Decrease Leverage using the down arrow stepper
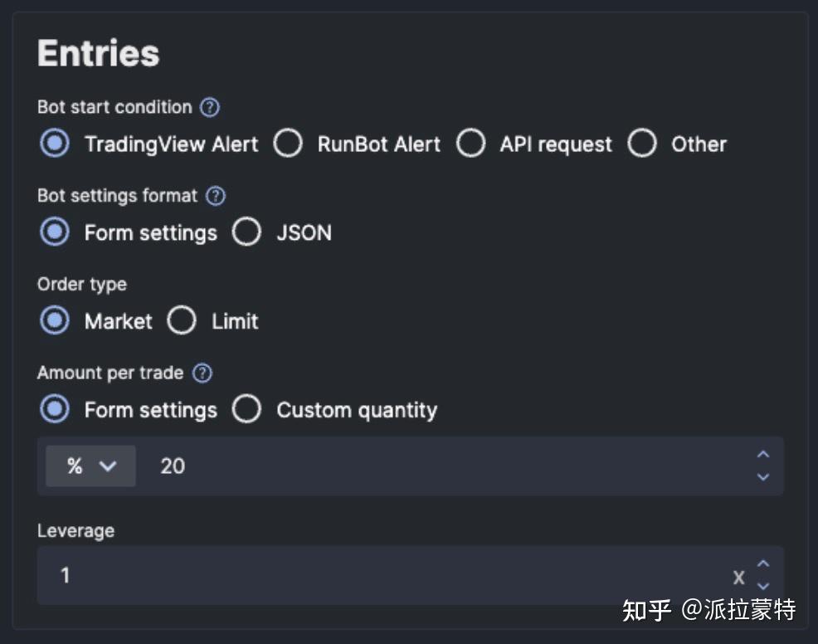Screen dimensions: 818x644 [x=762, y=587]
